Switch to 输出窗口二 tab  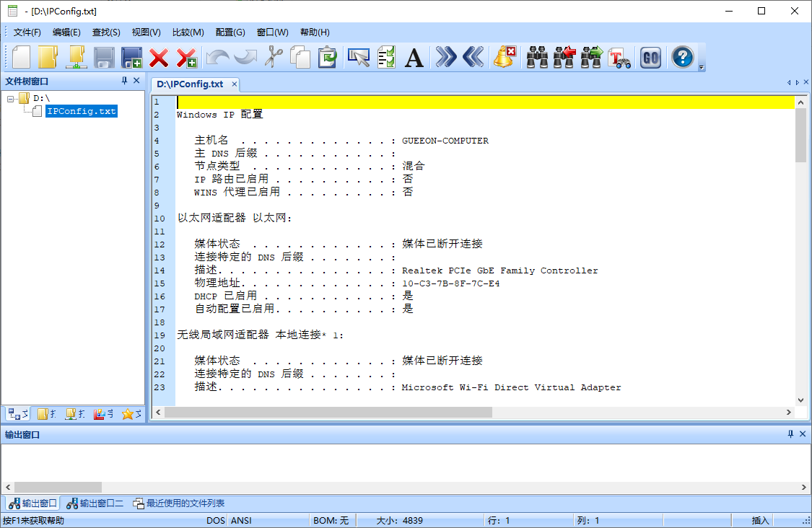[95, 503]
